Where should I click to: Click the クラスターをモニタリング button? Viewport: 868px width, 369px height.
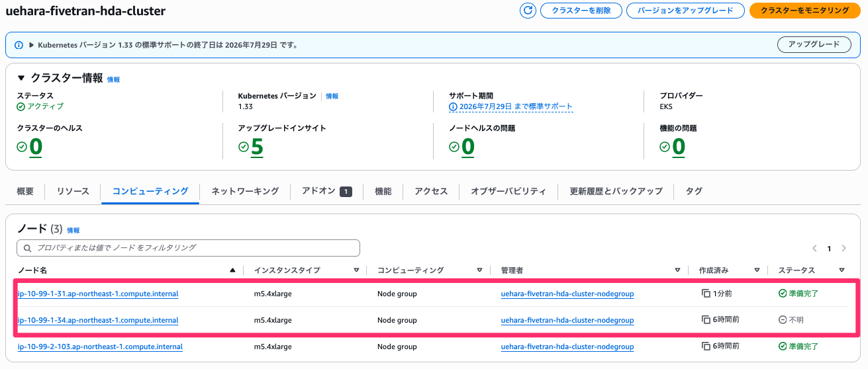(804, 11)
